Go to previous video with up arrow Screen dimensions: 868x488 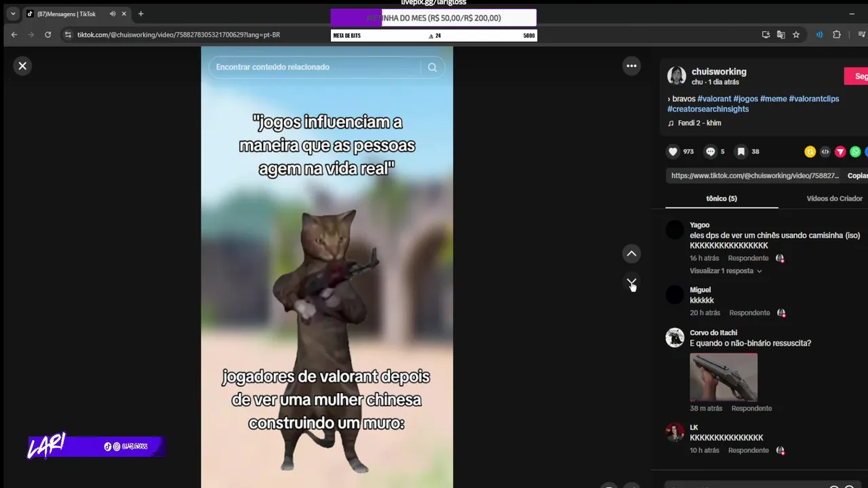631,253
